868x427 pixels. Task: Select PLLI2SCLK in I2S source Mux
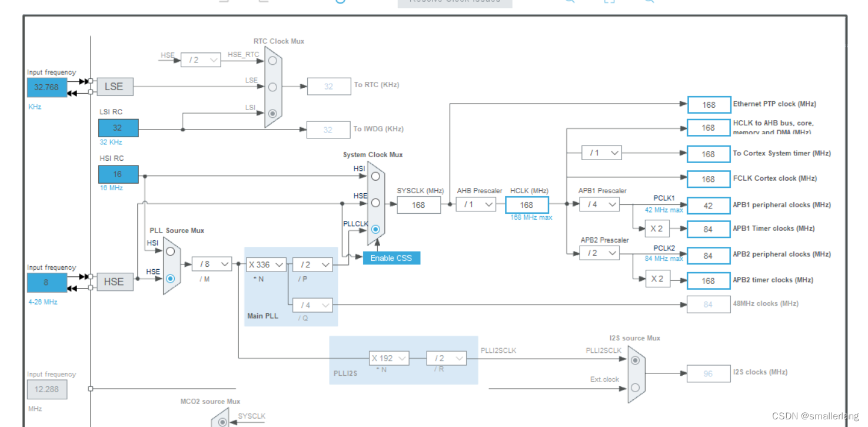(635, 360)
